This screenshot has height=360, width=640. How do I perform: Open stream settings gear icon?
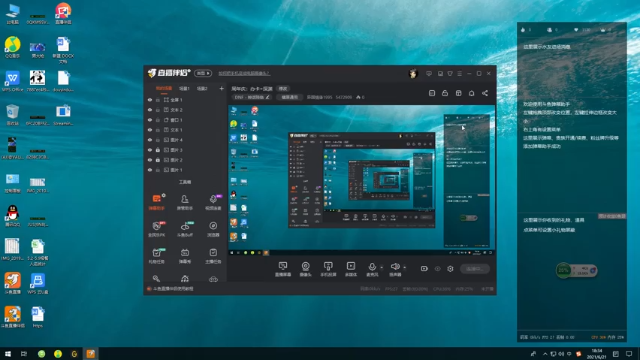pos(450,269)
